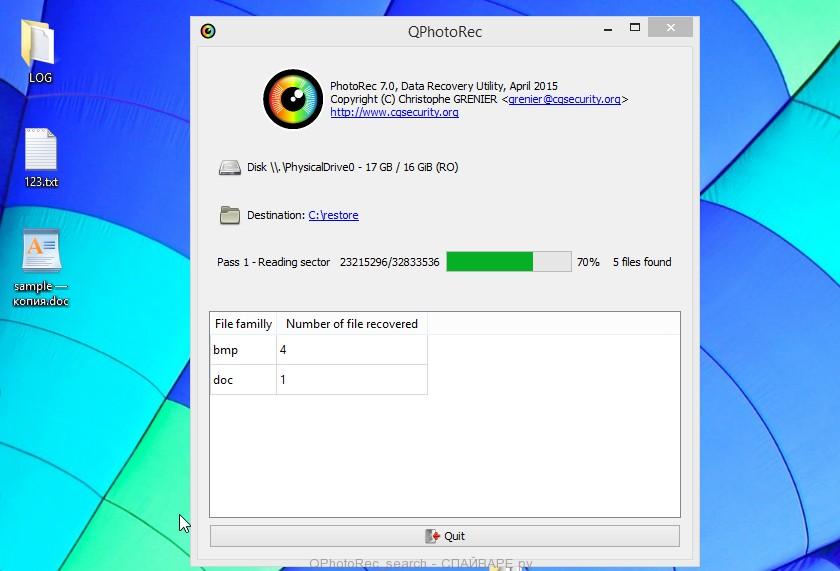Click the Quit button

coord(445,536)
